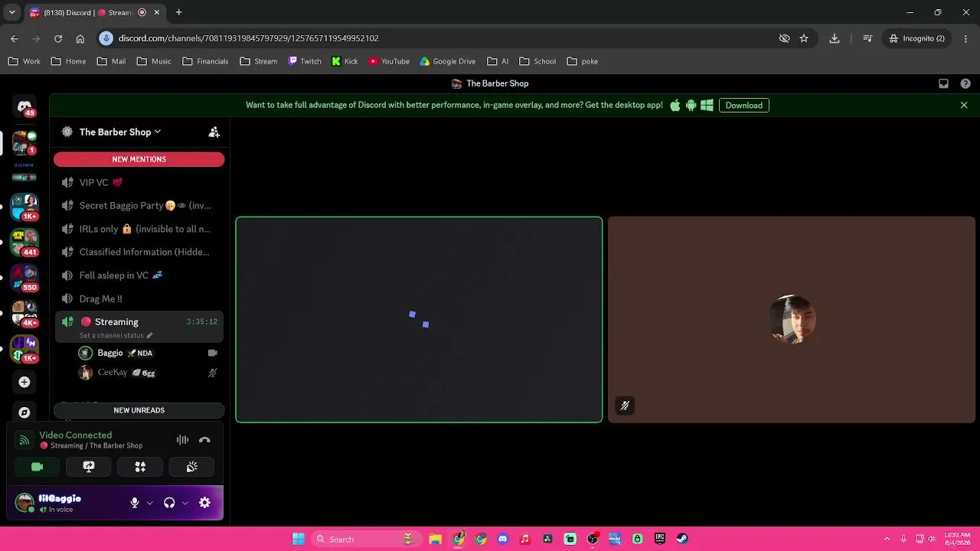Open the Work bookmarks folder

pyautogui.click(x=24, y=61)
